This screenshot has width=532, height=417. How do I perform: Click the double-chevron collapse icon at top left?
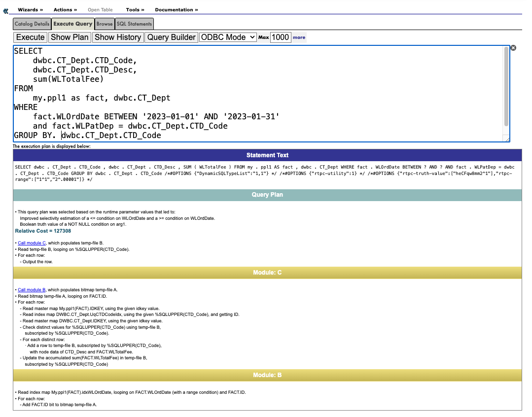pyautogui.click(x=6, y=10)
